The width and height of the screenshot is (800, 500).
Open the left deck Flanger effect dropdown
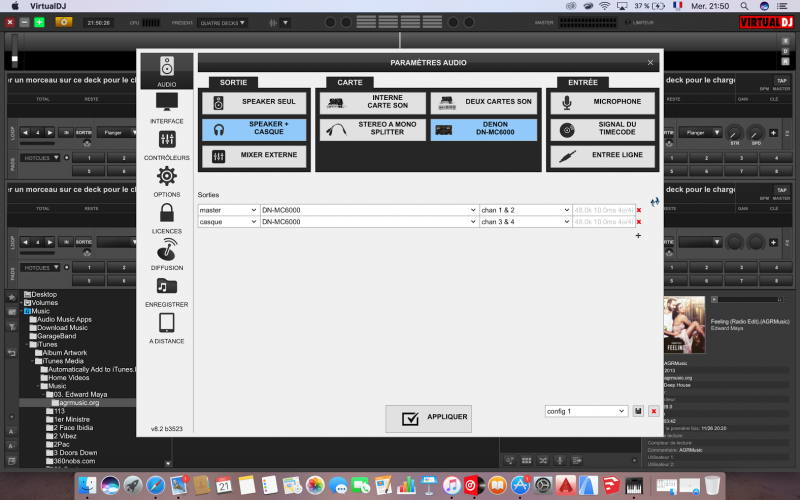[117, 133]
